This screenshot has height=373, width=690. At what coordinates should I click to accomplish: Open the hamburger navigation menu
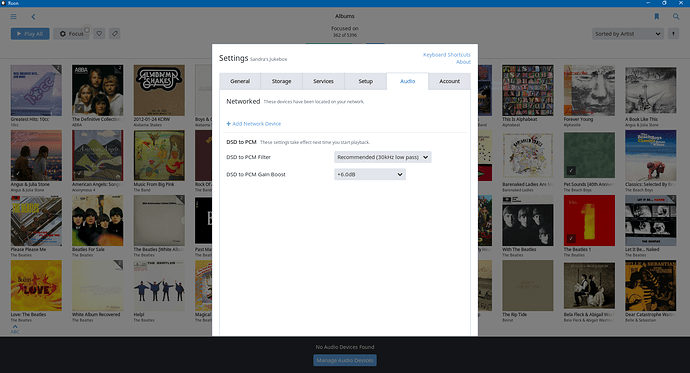point(14,16)
